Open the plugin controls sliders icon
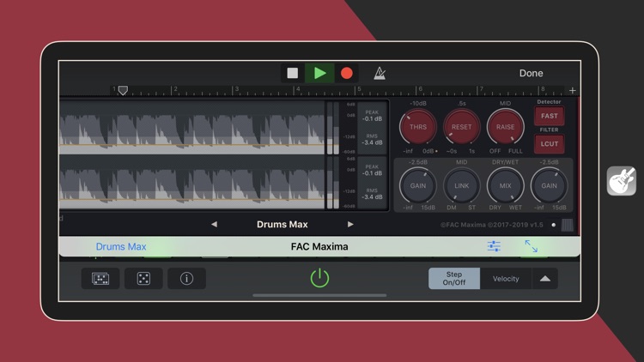Viewport: 644px width, 362px height. (x=494, y=246)
